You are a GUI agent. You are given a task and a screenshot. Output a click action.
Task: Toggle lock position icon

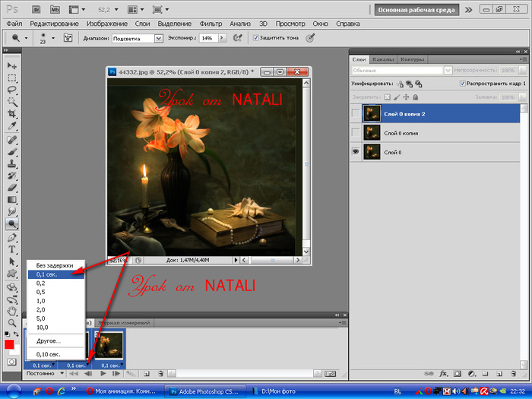point(406,97)
